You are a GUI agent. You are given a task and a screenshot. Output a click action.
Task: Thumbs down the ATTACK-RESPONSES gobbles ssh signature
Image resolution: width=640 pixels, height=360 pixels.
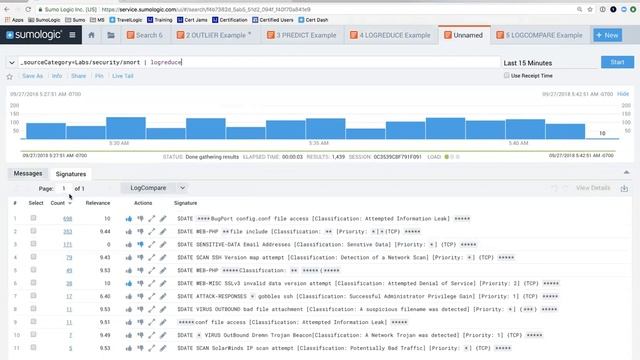click(140, 296)
